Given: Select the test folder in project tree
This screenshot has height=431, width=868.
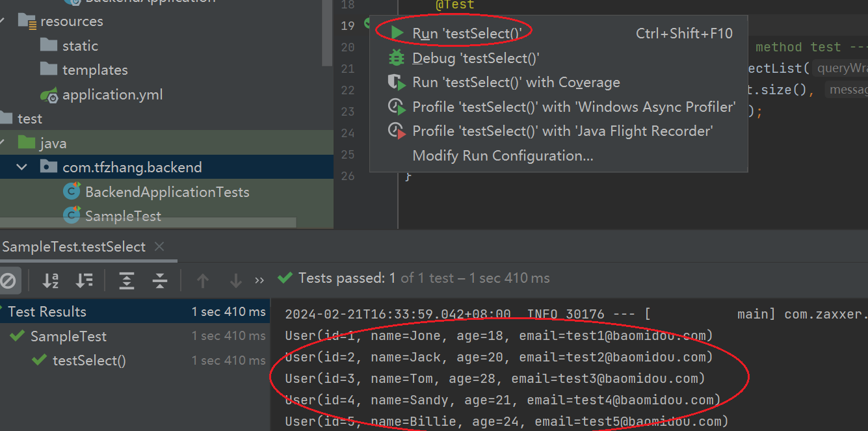Looking at the screenshot, I should tap(30, 119).
